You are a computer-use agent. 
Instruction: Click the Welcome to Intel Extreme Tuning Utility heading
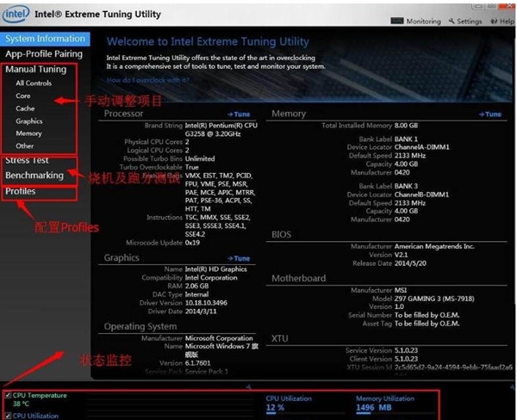tap(208, 41)
